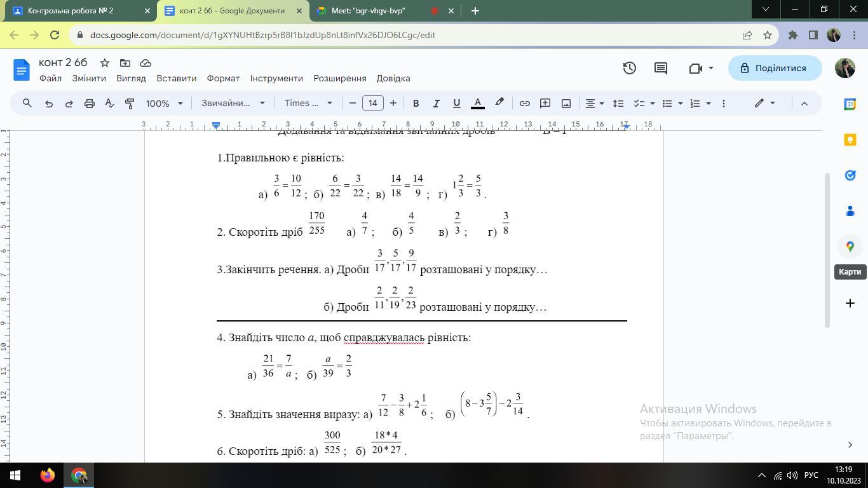Viewport: 868px width, 488px height.
Task: Open editing mode dropdown
Action: [764, 103]
